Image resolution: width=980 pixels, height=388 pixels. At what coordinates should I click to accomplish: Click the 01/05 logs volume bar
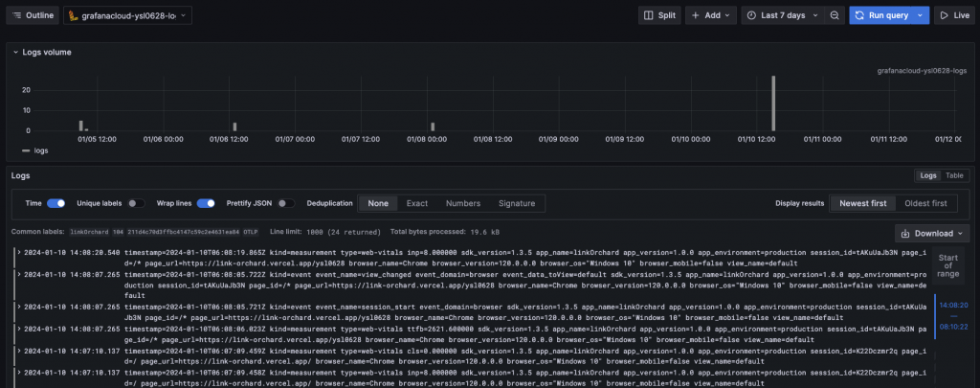[x=80, y=126]
